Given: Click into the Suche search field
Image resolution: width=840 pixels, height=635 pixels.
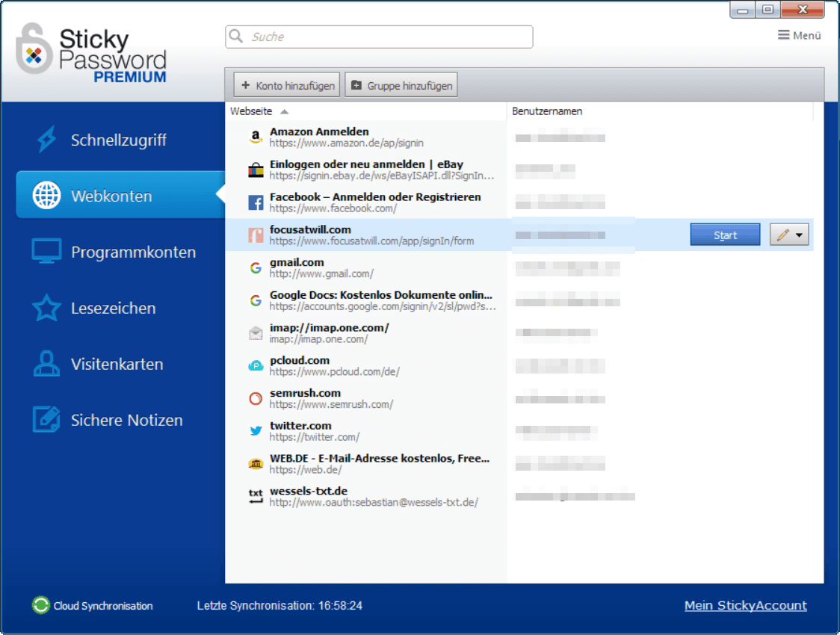Looking at the screenshot, I should (x=380, y=37).
